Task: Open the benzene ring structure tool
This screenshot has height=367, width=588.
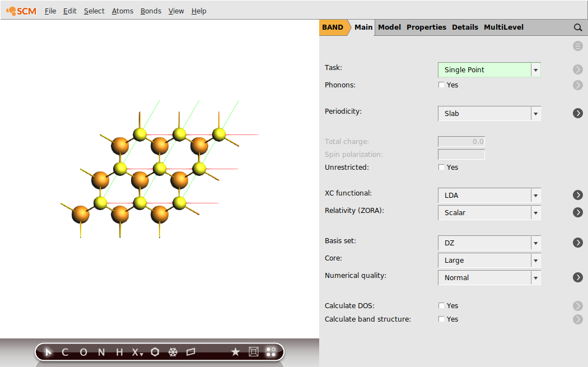Action: (x=155, y=352)
